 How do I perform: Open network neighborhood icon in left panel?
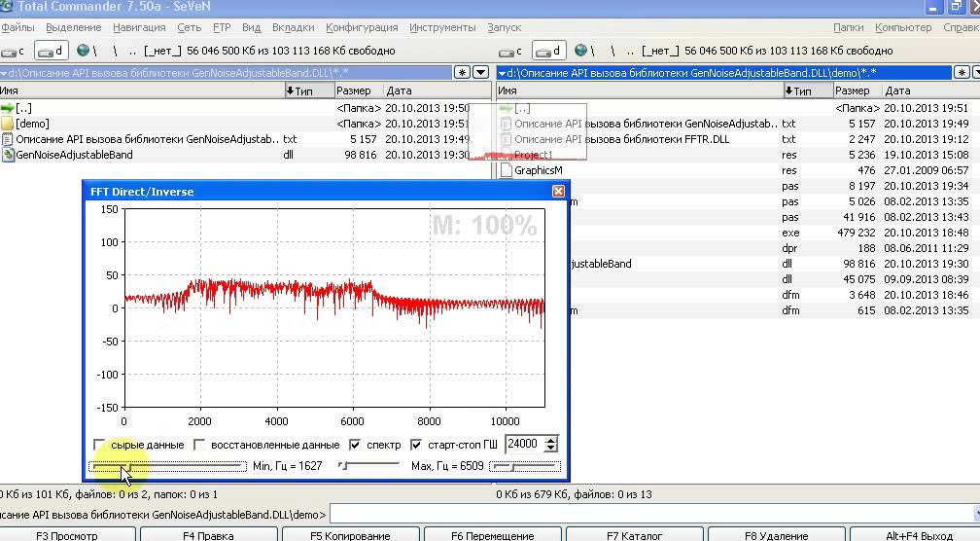tap(85, 51)
